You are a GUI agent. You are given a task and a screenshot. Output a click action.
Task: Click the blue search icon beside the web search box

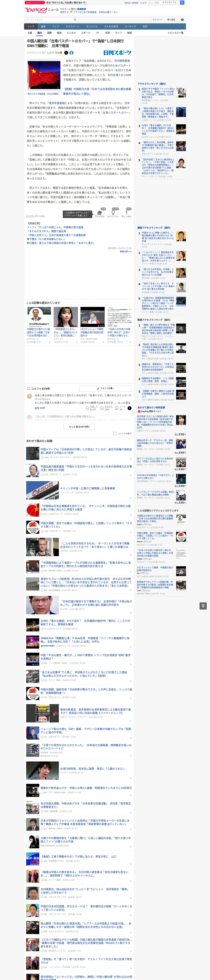coord(182,3)
